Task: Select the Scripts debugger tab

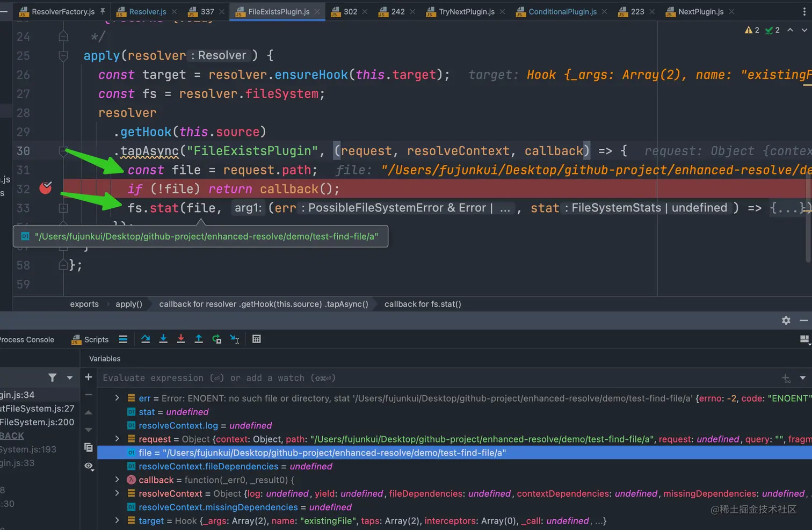Action: 96,339
